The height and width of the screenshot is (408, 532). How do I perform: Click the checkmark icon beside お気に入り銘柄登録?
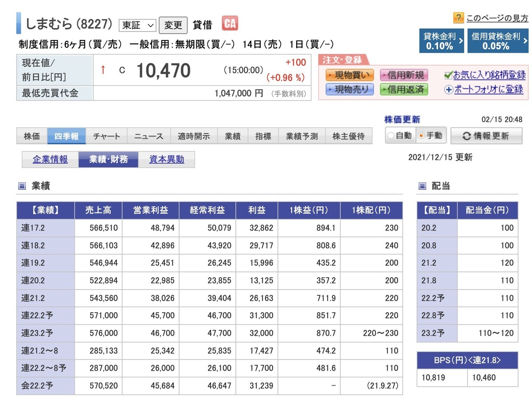(448, 75)
